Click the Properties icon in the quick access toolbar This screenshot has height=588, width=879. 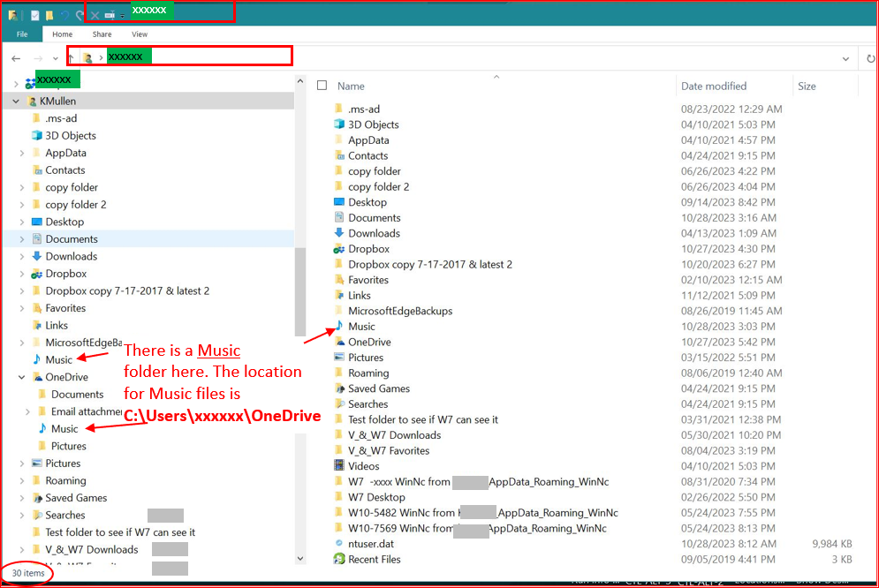click(34, 16)
